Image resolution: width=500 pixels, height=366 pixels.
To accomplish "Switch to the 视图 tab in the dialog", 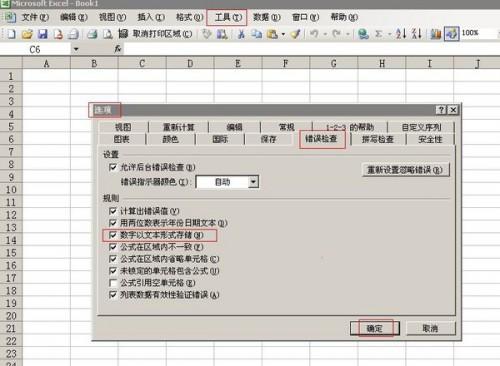I will tap(123, 127).
